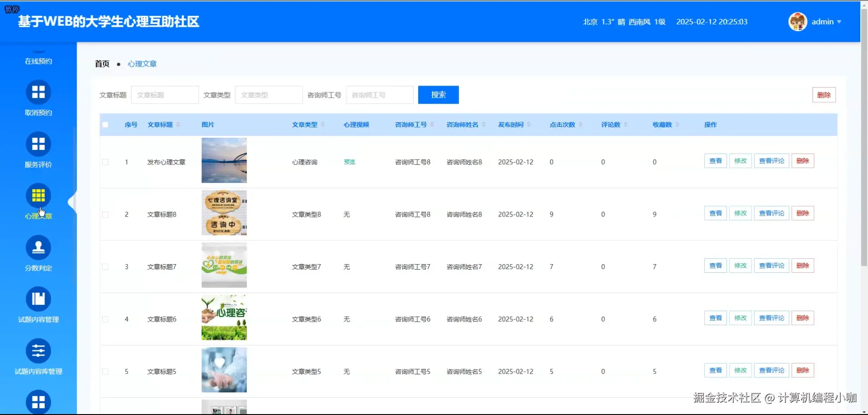Click the 首页 breadcrumb item
The height and width of the screenshot is (415, 868).
(101, 63)
